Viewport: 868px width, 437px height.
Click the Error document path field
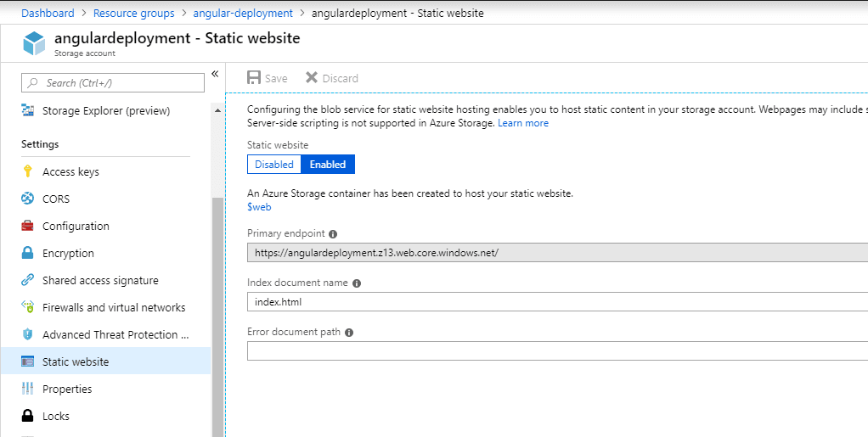pos(557,351)
